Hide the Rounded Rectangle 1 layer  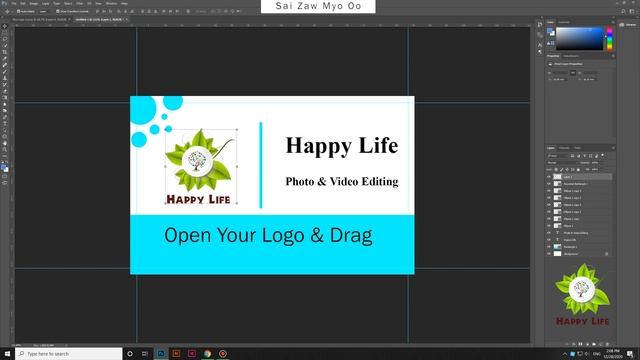tap(549, 184)
